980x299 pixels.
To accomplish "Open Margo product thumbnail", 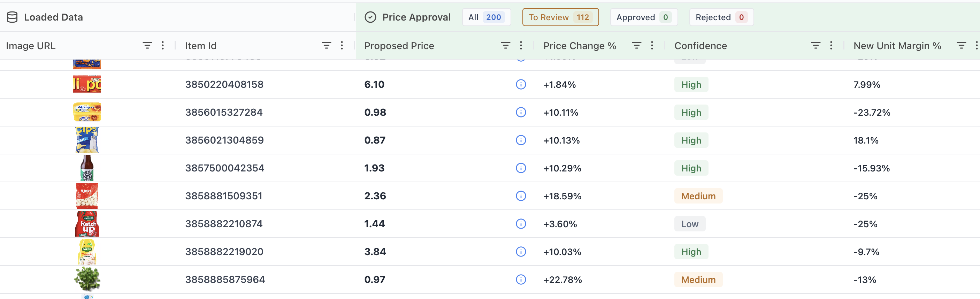I will click(x=87, y=112).
